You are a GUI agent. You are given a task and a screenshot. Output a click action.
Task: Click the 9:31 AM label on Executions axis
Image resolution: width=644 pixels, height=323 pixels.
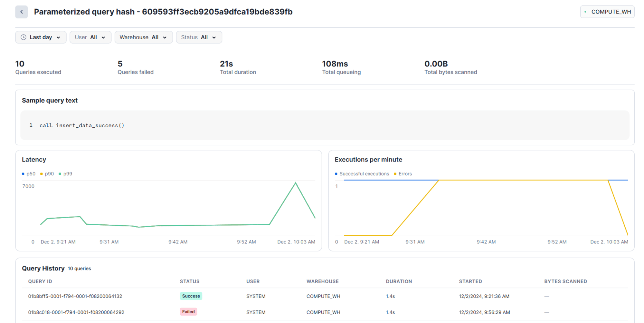[x=415, y=242]
